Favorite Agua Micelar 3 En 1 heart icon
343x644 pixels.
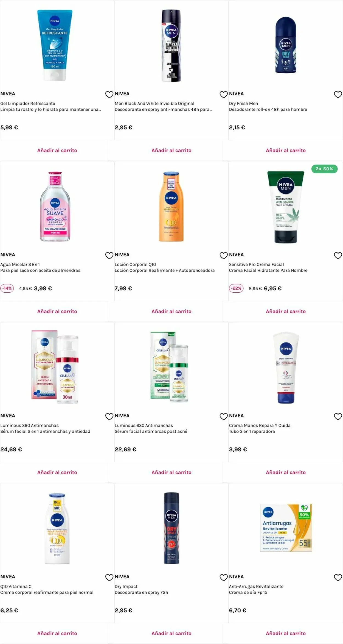[x=109, y=256]
